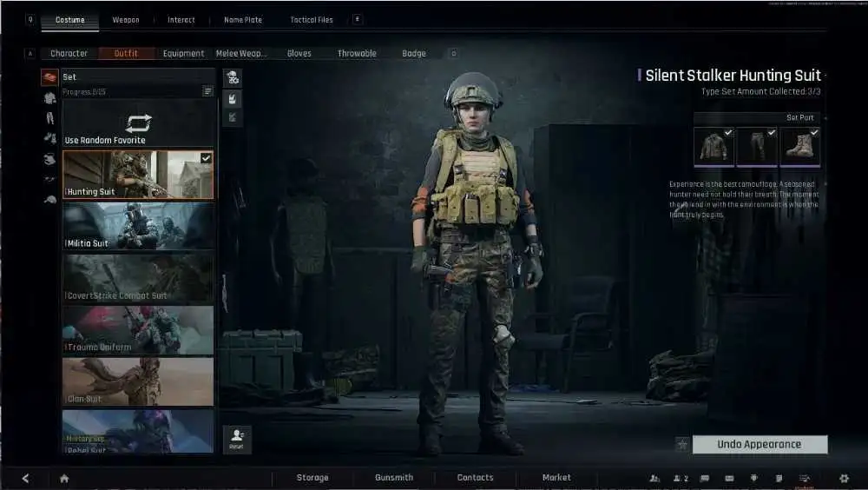Select the Militia Suit thumbnail
The width and height of the screenshot is (868, 490).
(x=138, y=226)
